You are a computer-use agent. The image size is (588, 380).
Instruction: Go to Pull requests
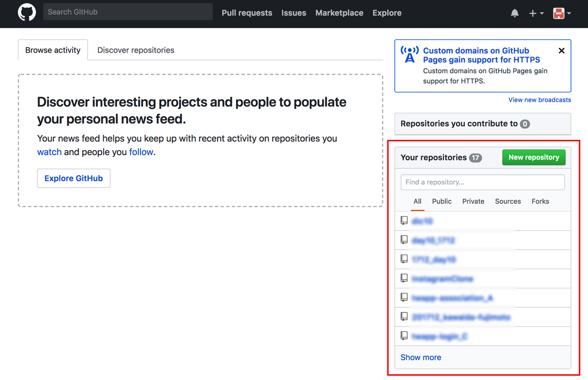tap(247, 13)
